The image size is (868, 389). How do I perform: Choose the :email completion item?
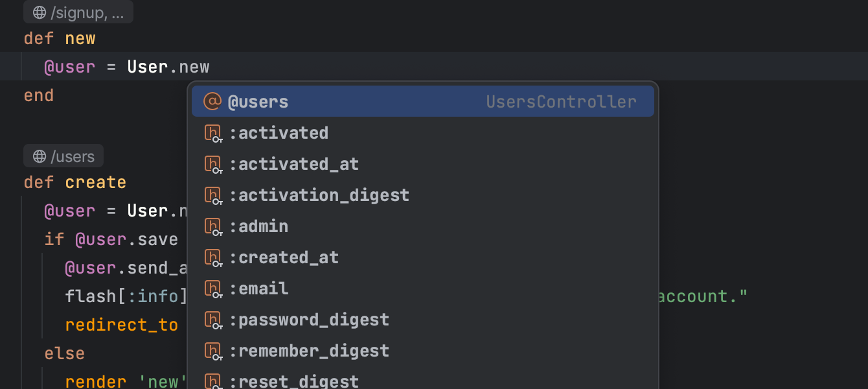[263, 289]
